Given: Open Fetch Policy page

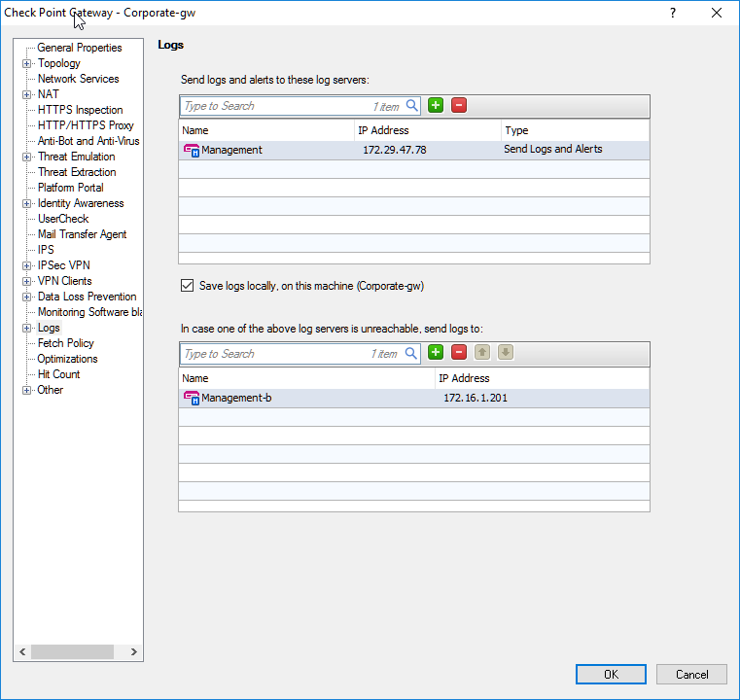Looking at the screenshot, I should [x=65, y=343].
